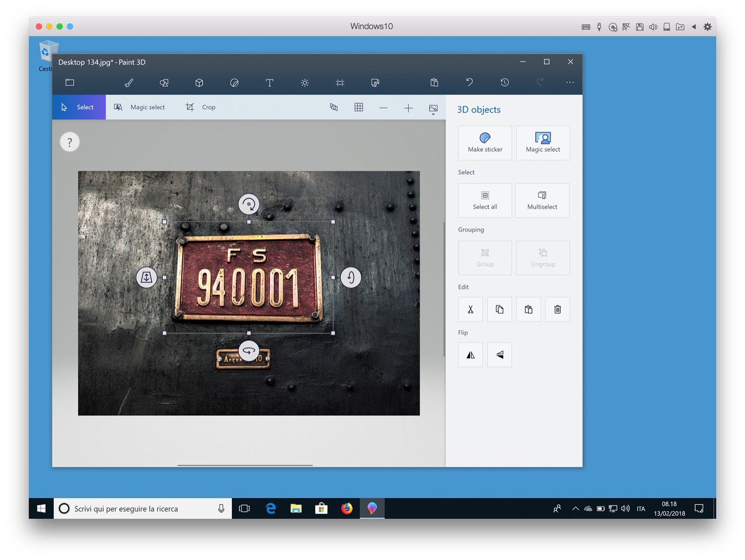The height and width of the screenshot is (560, 745).
Task: Expand the view mode dropdown
Action: [433, 109]
